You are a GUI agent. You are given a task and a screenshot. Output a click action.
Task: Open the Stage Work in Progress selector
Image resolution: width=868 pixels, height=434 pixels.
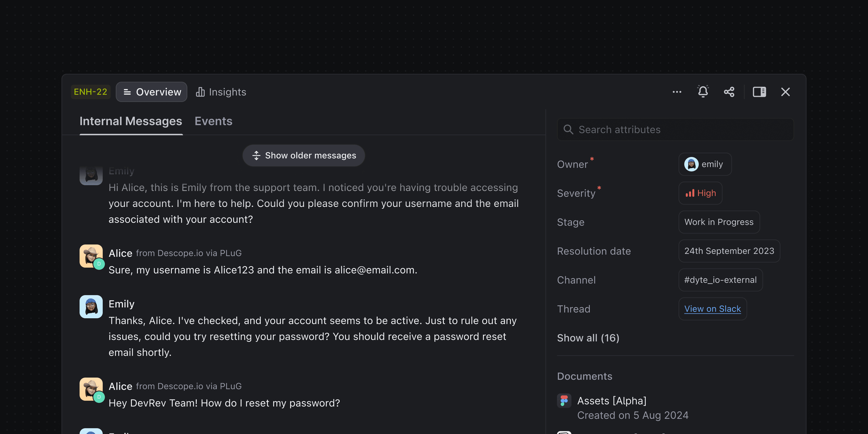(x=719, y=222)
